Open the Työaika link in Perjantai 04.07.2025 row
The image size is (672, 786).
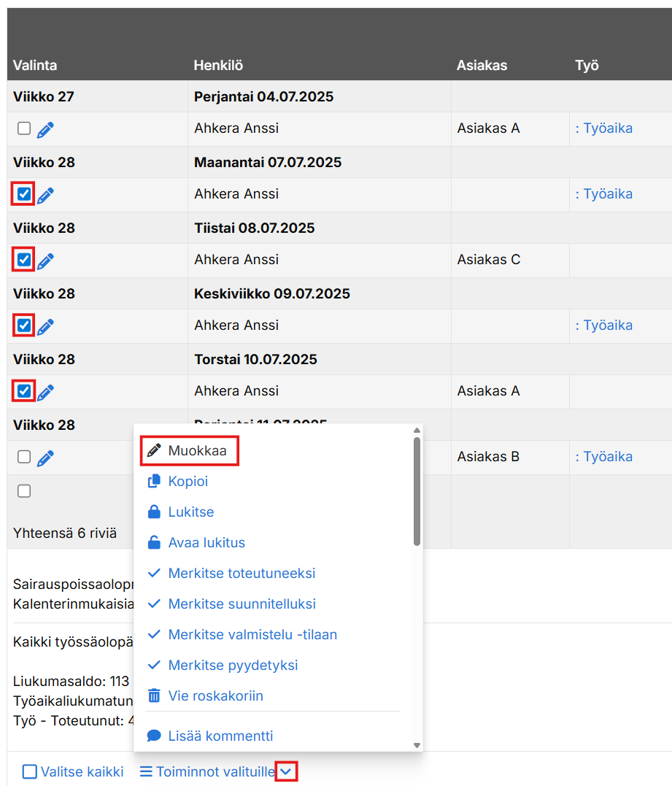[x=604, y=128]
